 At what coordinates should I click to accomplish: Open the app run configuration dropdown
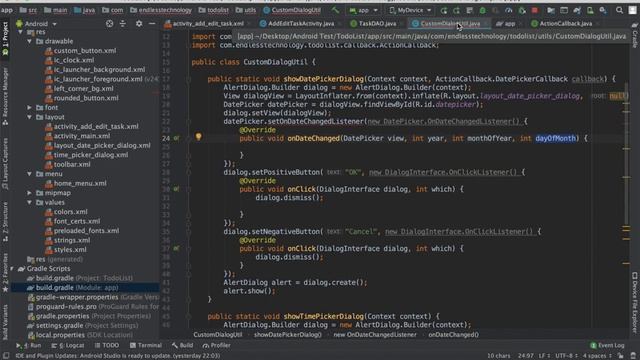[363, 10]
